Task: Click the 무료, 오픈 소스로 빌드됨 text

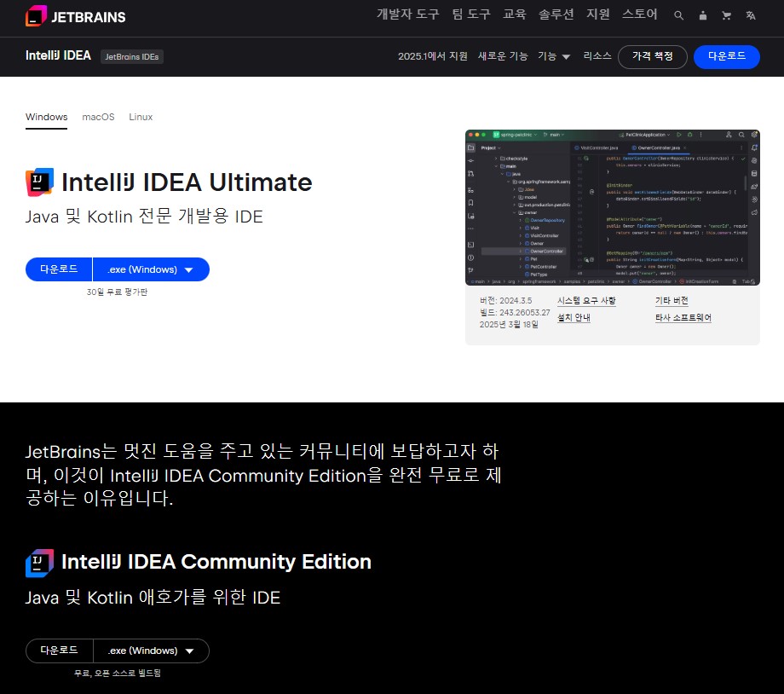Action: 118,673
